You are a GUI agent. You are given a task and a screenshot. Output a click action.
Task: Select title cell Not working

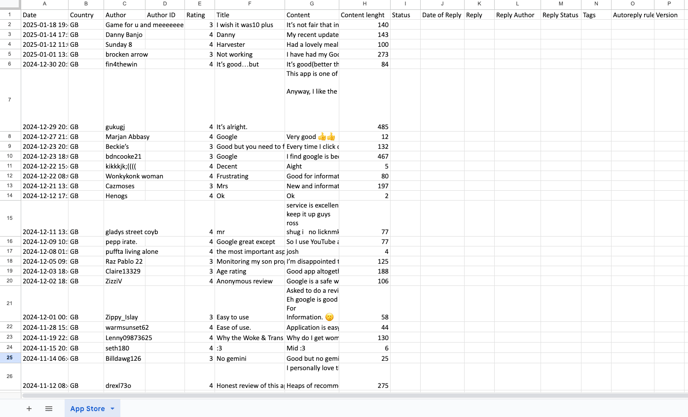point(249,54)
